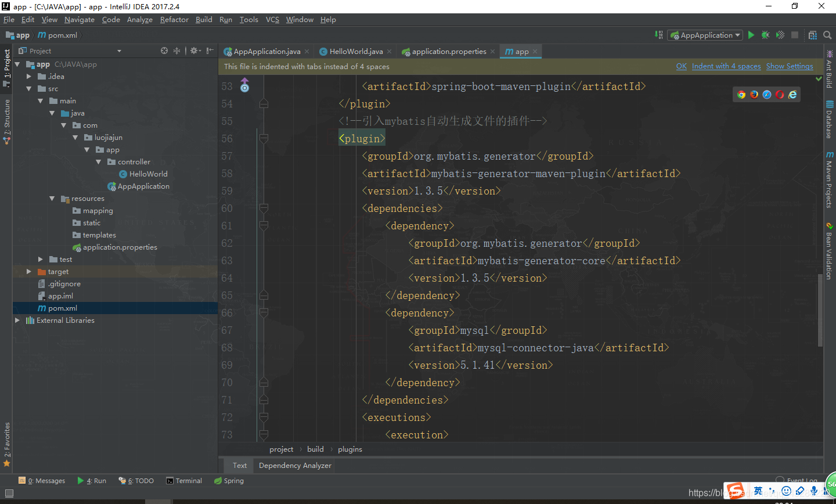Collapse the src folder
The image size is (836, 504).
29,88
